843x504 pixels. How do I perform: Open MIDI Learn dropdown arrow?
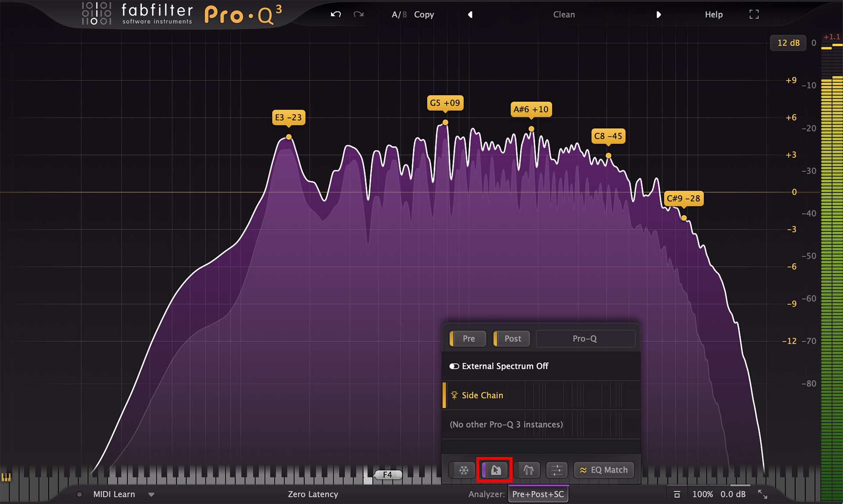(151, 495)
